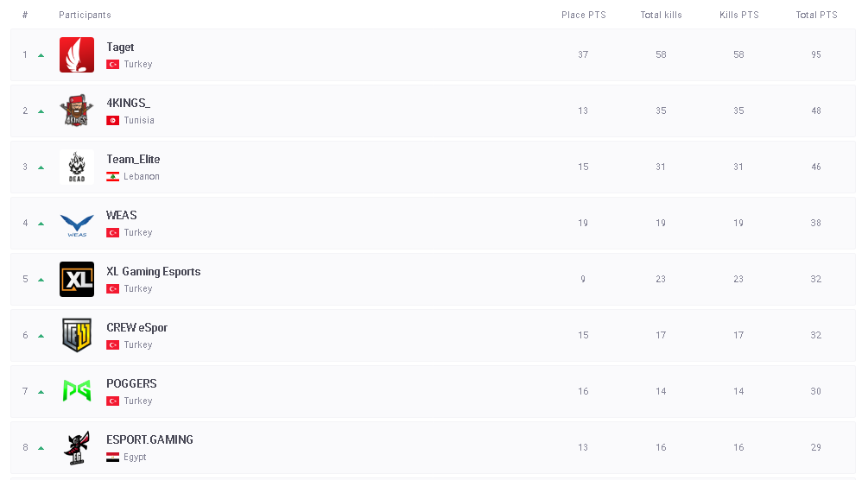Screen dimensions: 868x480
Task: Click the CREW eSpor shield logo
Action: point(77,336)
